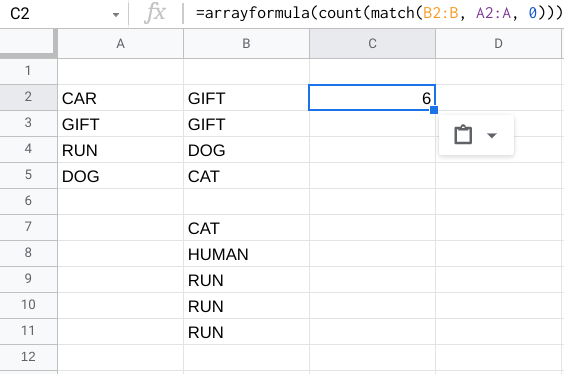Click the select-all corner box
The width and height of the screenshot is (564, 374).
click(28, 44)
